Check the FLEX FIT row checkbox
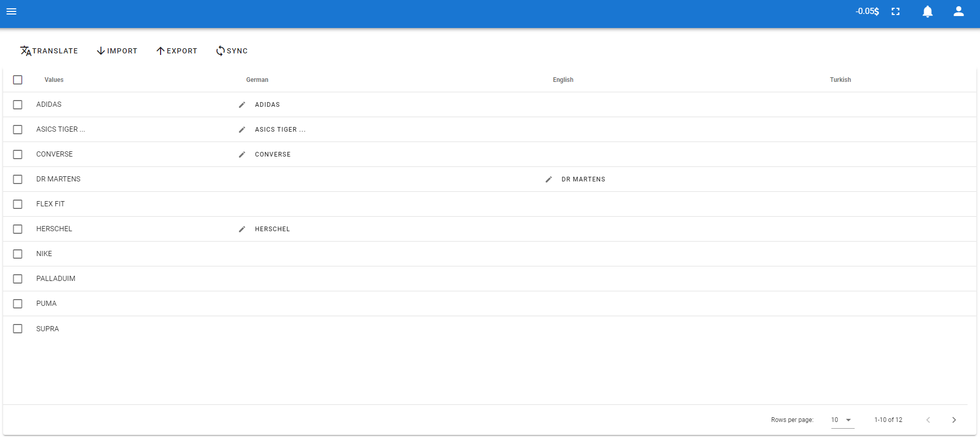Viewport: 980px width, 437px height. pos(18,204)
